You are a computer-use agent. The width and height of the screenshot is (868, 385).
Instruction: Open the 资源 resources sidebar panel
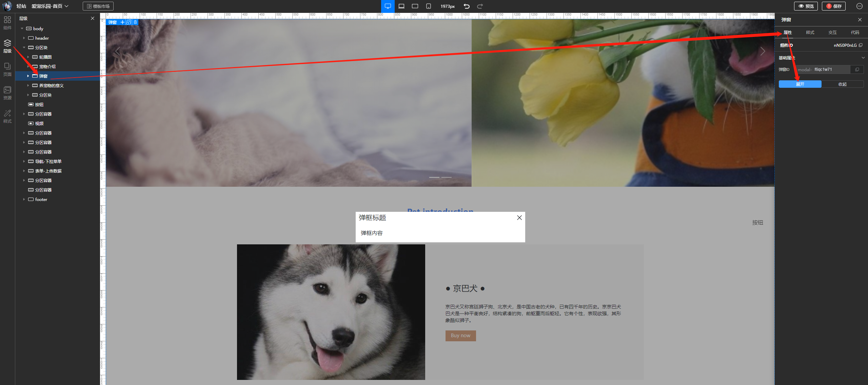(x=7, y=93)
